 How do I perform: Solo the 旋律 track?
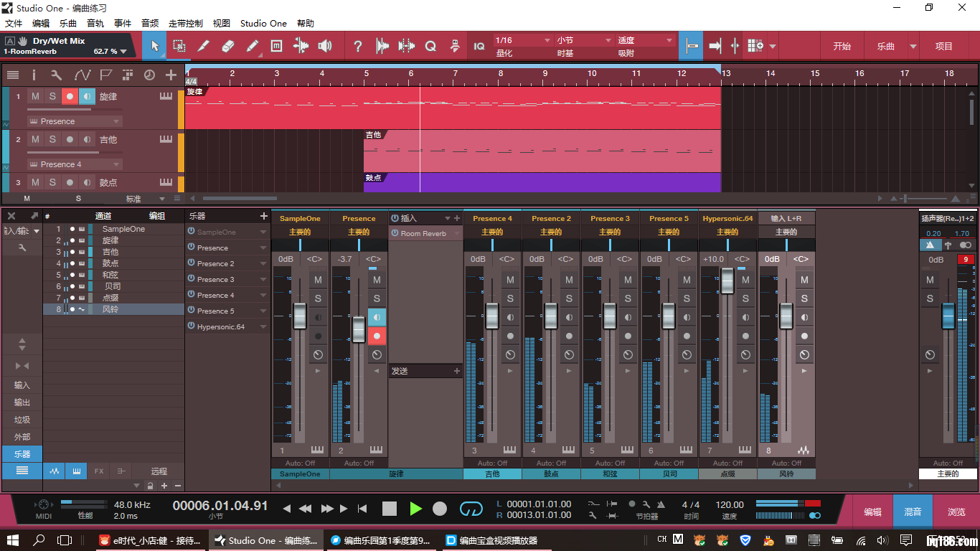pyautogui.click(x=52, y=96)
